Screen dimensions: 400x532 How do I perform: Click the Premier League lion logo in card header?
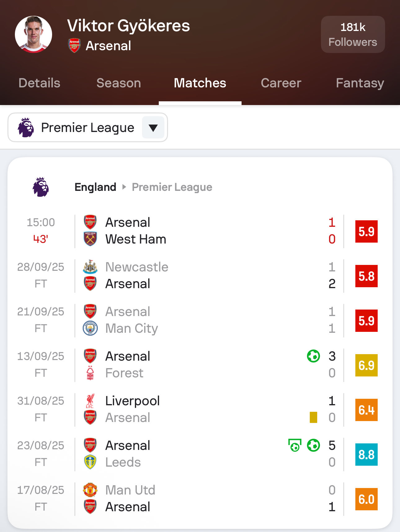[x=41, y=187]
